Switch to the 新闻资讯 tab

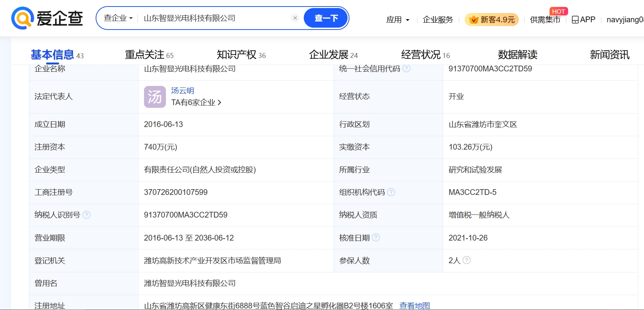click(610, 55)
